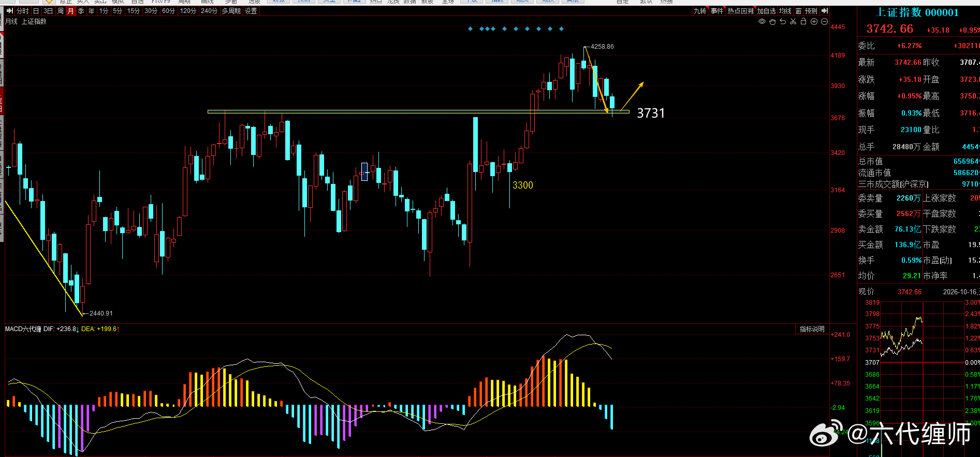The image size is (980, 457).
Task: Select the 3日 period tab
Action: pos(48,11)
